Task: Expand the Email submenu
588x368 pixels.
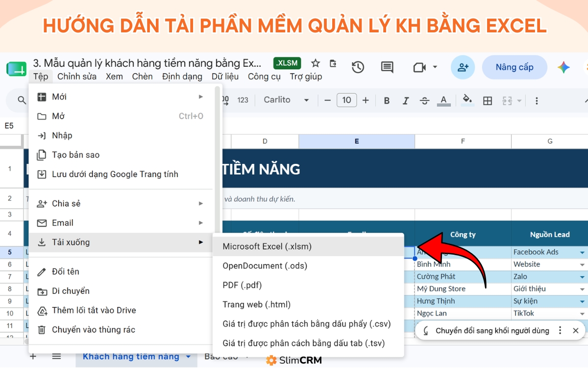Action: [121, 223]
